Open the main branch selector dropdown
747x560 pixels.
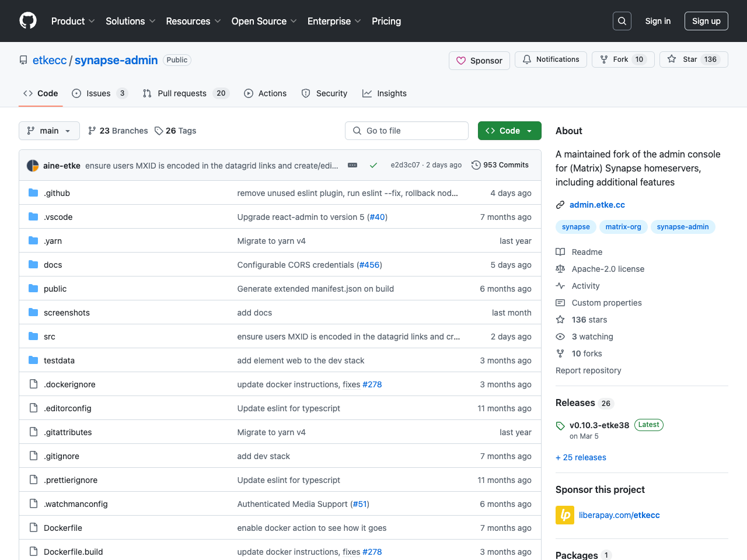49,131
